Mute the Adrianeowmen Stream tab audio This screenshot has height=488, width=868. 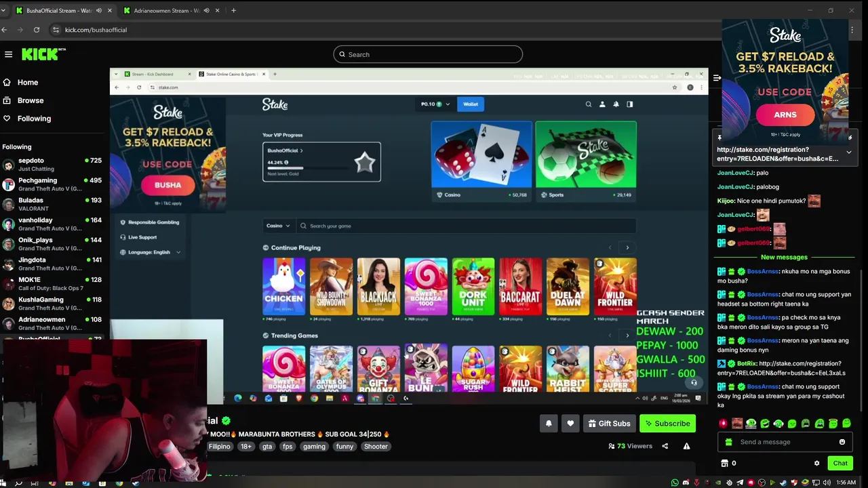[x=207, y=10]
